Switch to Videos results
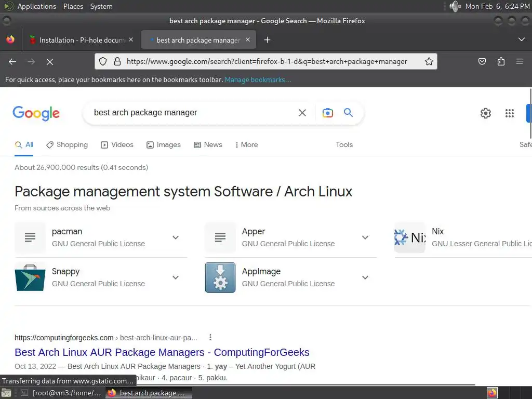 point(117,145)
